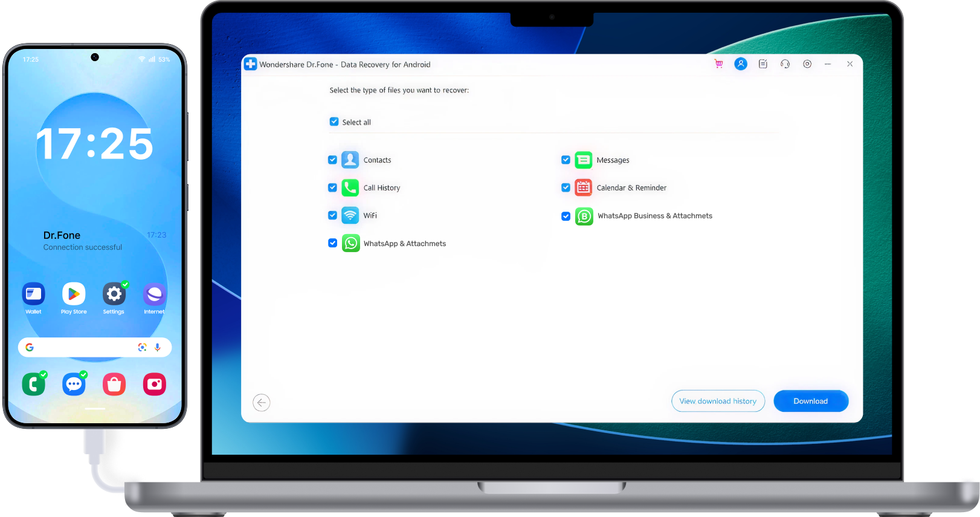Open the red Camera app on phone
980x517 pixels.
click(x=154, y=384)
